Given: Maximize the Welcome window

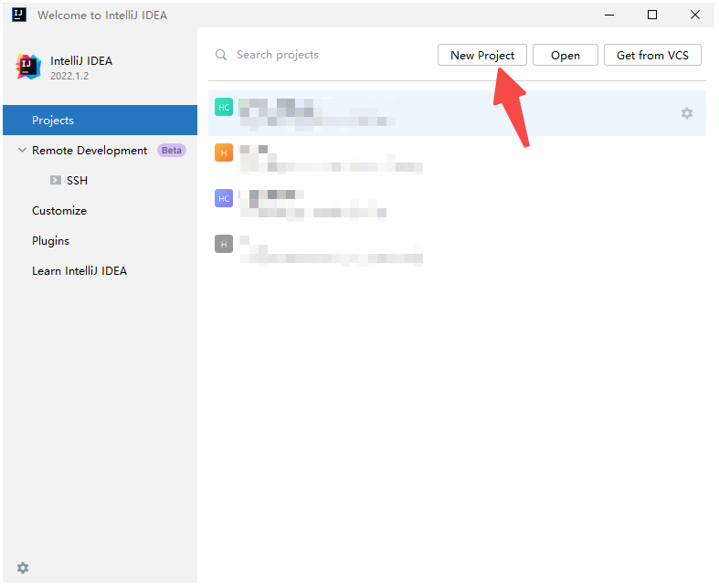Looking at the screenshot, I should click(x=651, y=15).
